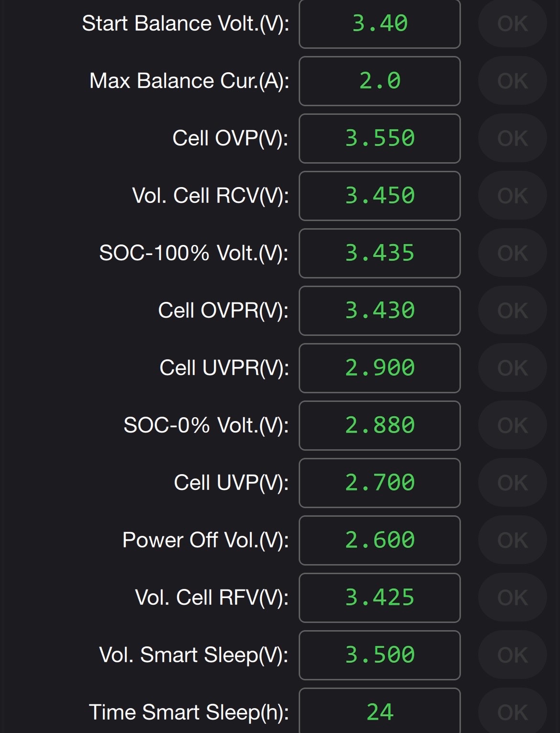Hit OK next to SOC-100% Volt.
The width and height of the screenshot is (560, 733).
point(512,253)
